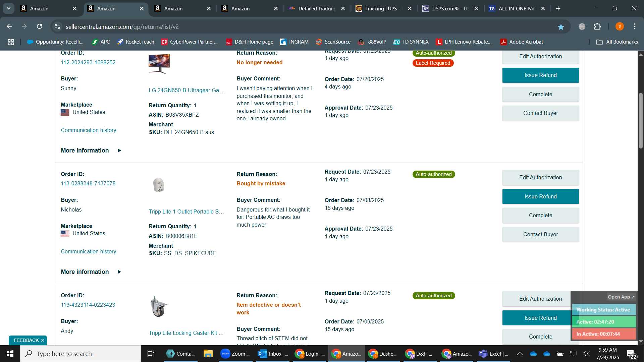Viewport: 644px width, 362px height.
Task: Open the Rocket reach bookmark
Action: pyautogui.click(x=136, y=42)
